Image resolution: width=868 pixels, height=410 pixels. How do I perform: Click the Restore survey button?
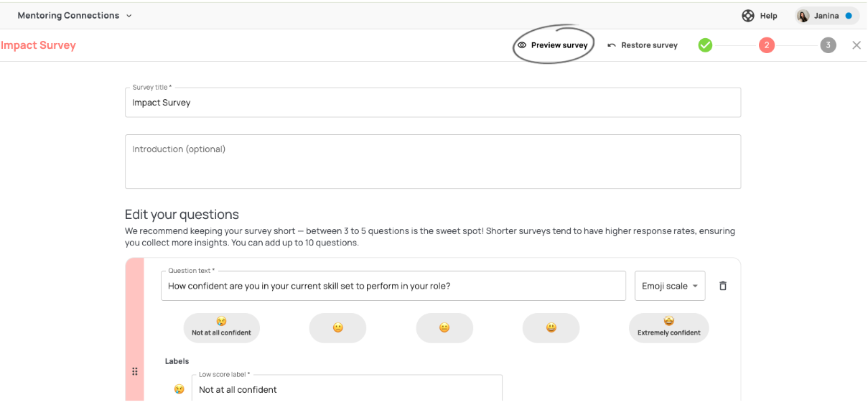(643, 45)
